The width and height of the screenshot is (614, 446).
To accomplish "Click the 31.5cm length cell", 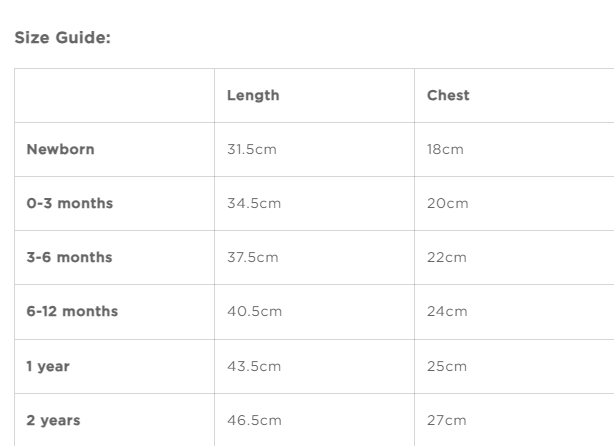I will 252,150.
